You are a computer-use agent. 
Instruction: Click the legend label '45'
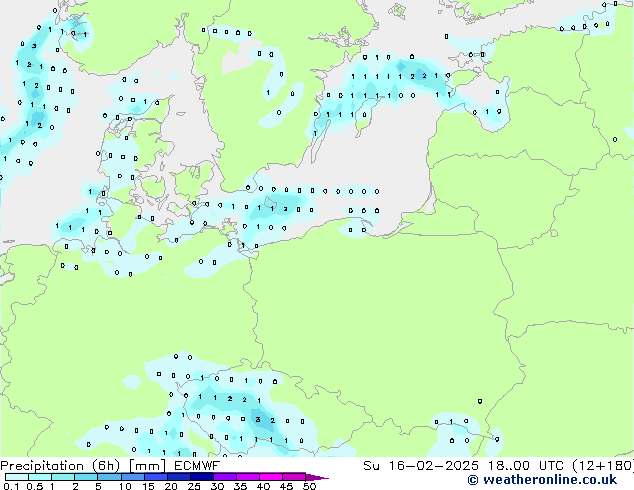[x=286, y=486]
